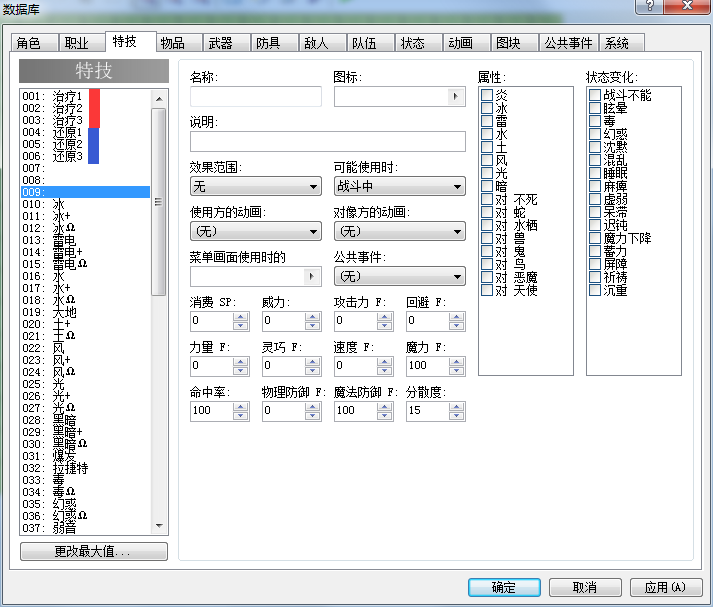Decrease the 速度 F value with the down arrow

385,371
